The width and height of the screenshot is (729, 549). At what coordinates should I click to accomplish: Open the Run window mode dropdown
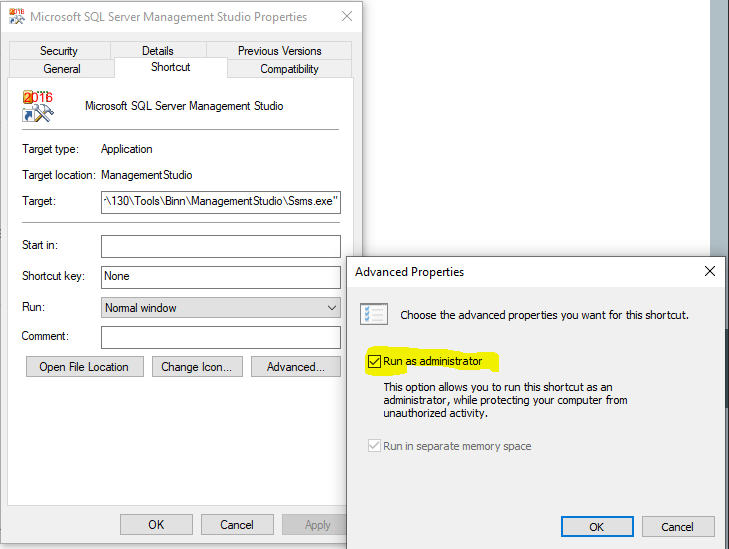point(221,308)
